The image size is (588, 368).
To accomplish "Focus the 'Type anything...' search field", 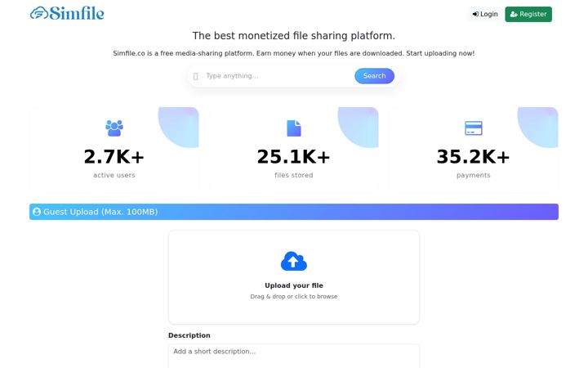I will point(278,76).
